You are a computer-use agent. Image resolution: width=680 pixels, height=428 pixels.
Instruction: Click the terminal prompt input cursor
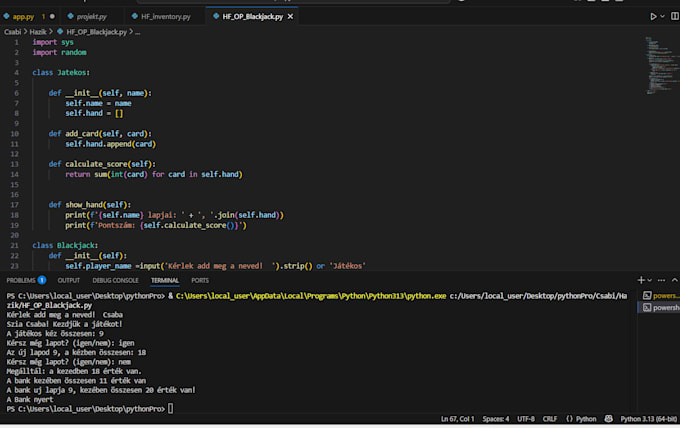coord(170,408)
